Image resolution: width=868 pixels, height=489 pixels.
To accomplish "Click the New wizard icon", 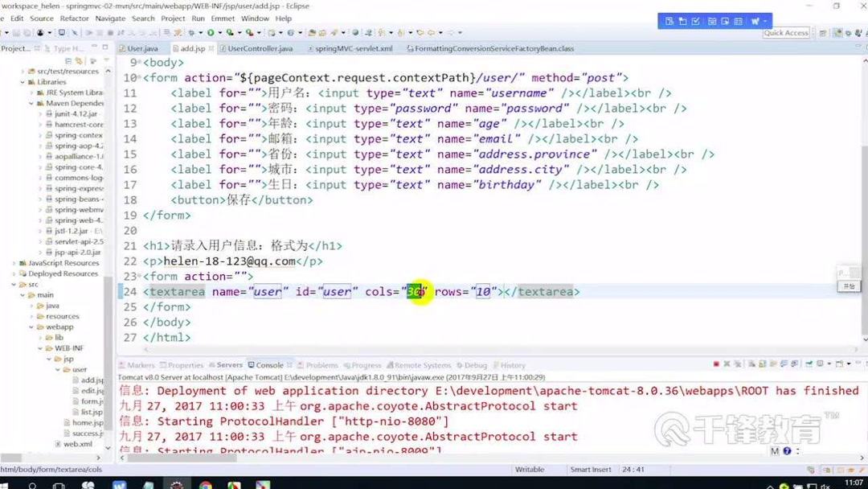I will pyautogui.click(x=4, y=33).
